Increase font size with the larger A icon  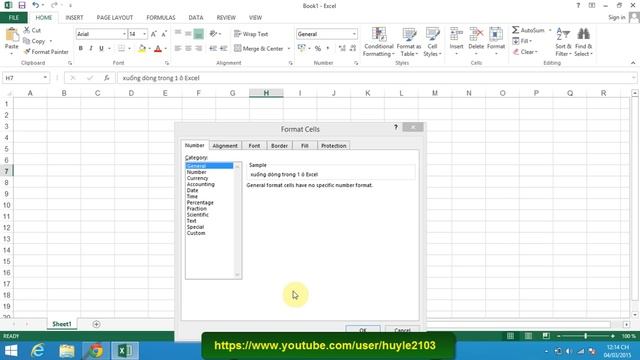153,34
